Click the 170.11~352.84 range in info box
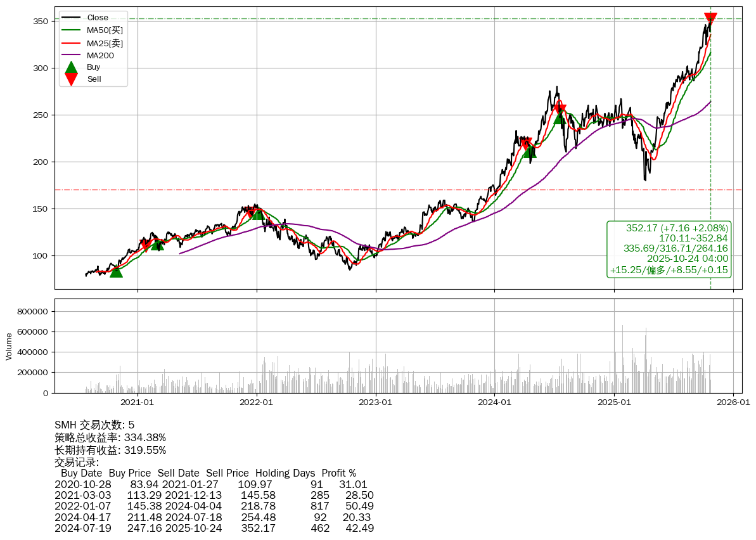756x540 pixels. pos(693,238)
